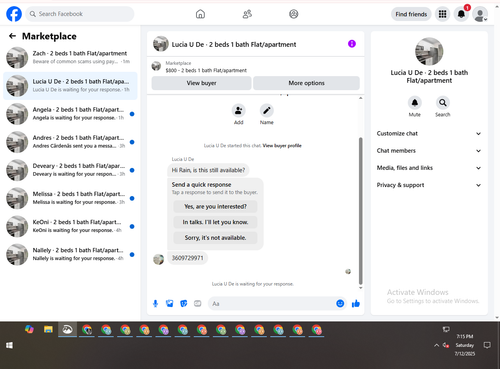Choose a sticker from the sticker icon
The width and height of the screenshot is (500, 369).
point(184,304)
